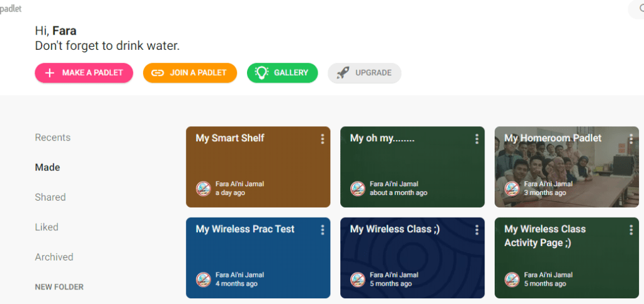Open three-dot menu on My Homeroom Padlet

click(631, 139)
